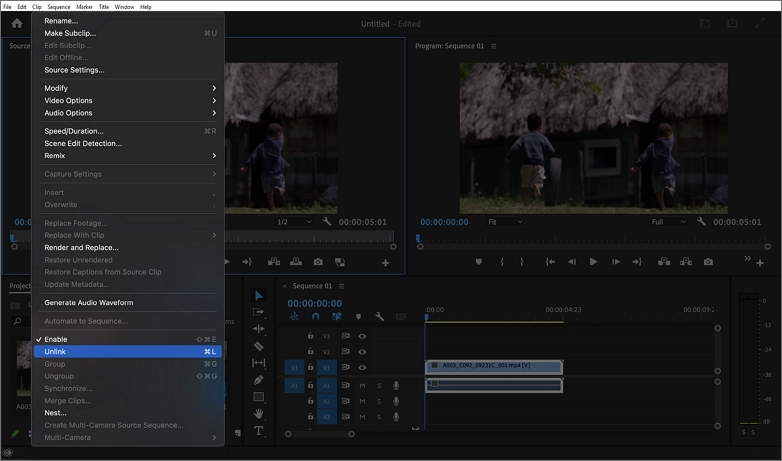
Task: Open the Fit zoom level dropdown
Action: (505, 222)
